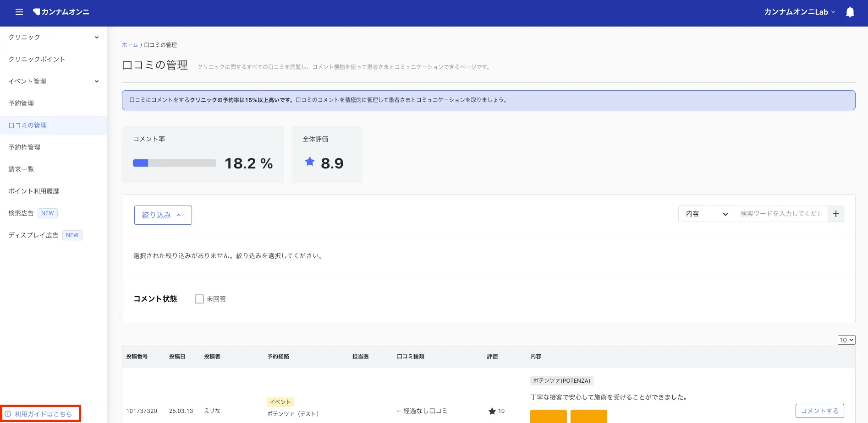Click the コメントする button
This screenshot has width=868, height=423.
(x=820, y=411)
